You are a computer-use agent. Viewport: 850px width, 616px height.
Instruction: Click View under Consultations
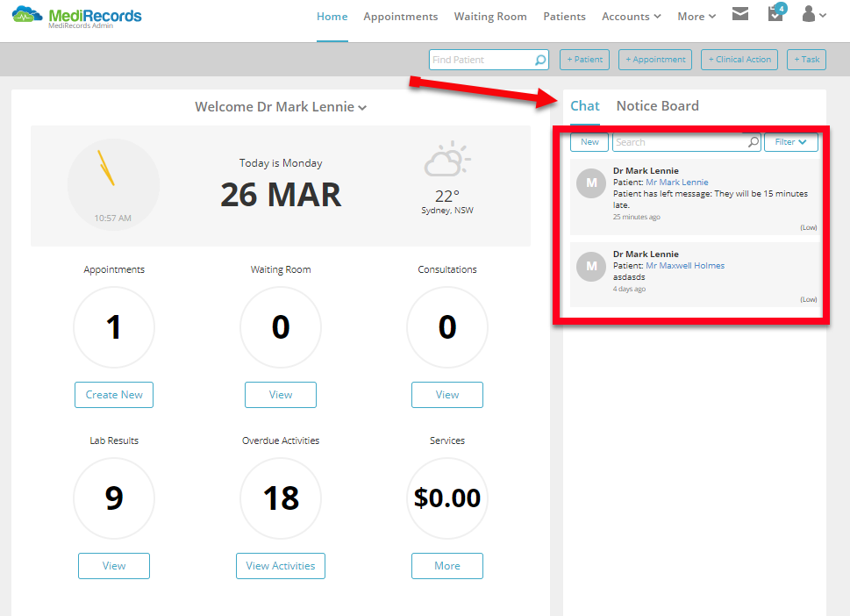(447, 395)
